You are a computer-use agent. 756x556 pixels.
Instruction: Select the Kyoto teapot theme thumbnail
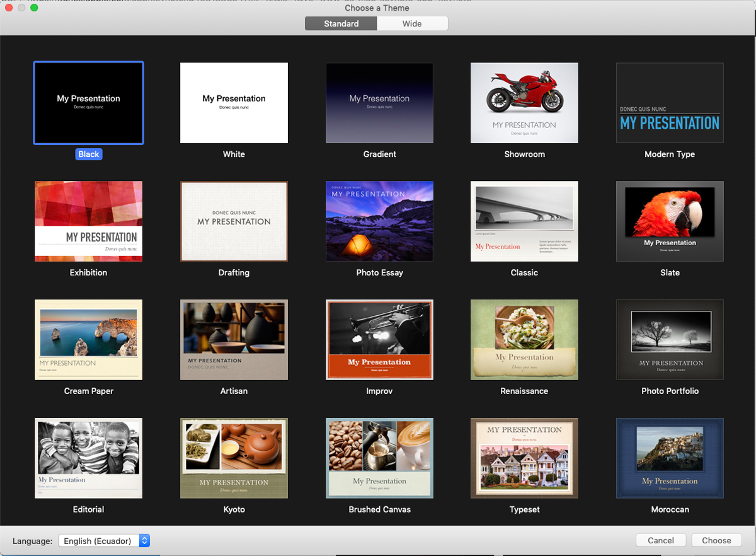tap(234, 458)
